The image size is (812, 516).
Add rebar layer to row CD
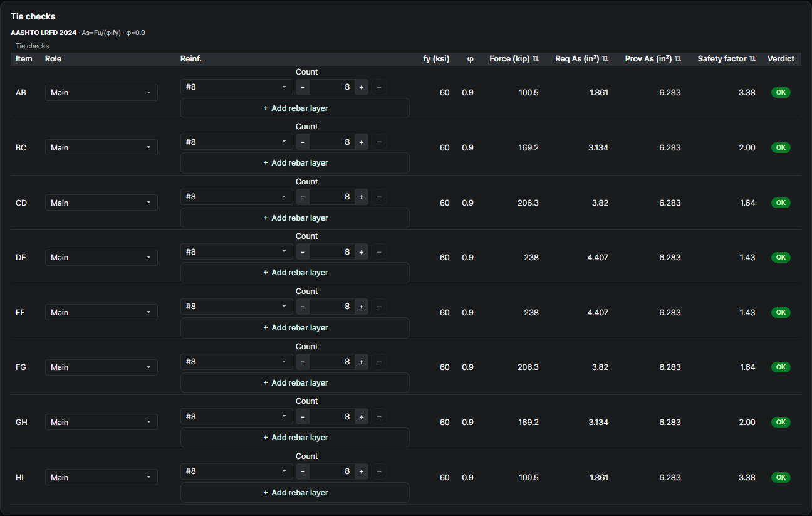point(295,218)
